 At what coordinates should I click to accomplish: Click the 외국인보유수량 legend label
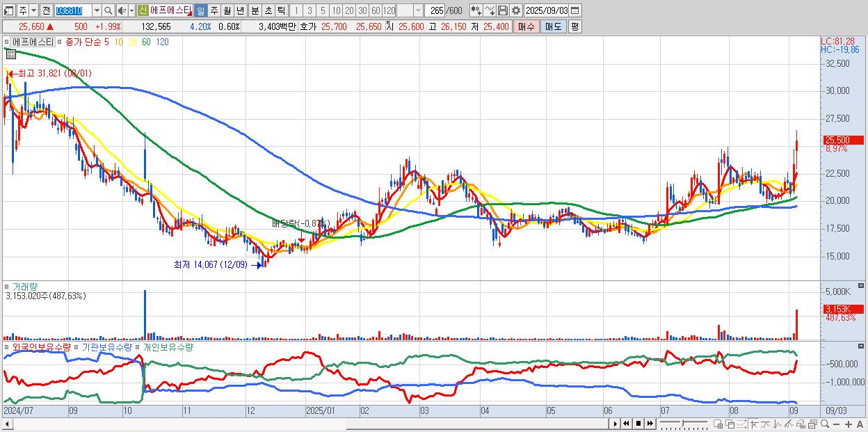click(x=41, y=346)
